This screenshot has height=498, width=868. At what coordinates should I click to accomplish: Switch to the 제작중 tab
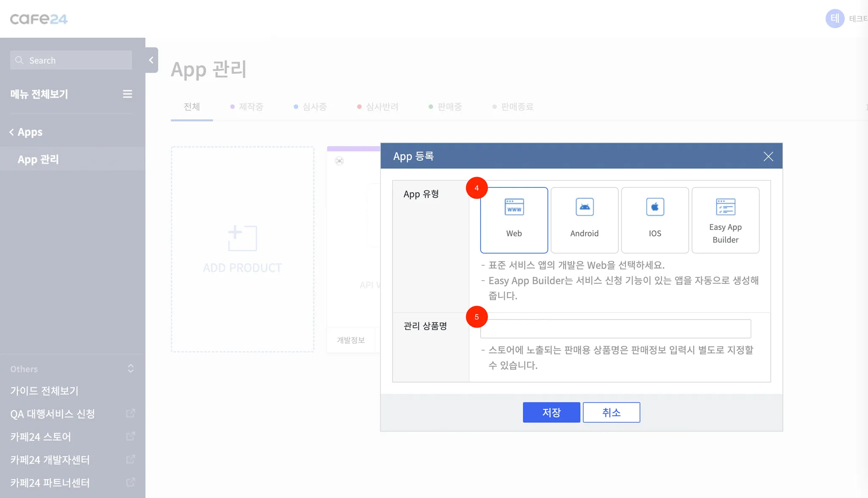[250, 106]
